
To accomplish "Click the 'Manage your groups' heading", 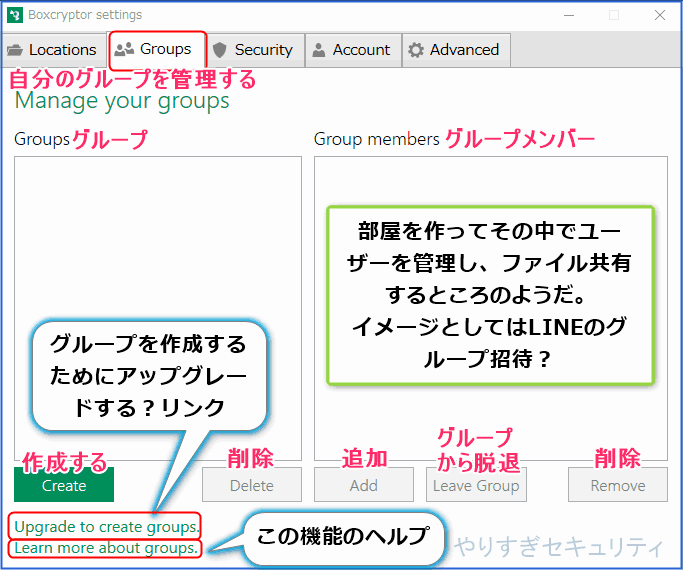I will [122, 101].
